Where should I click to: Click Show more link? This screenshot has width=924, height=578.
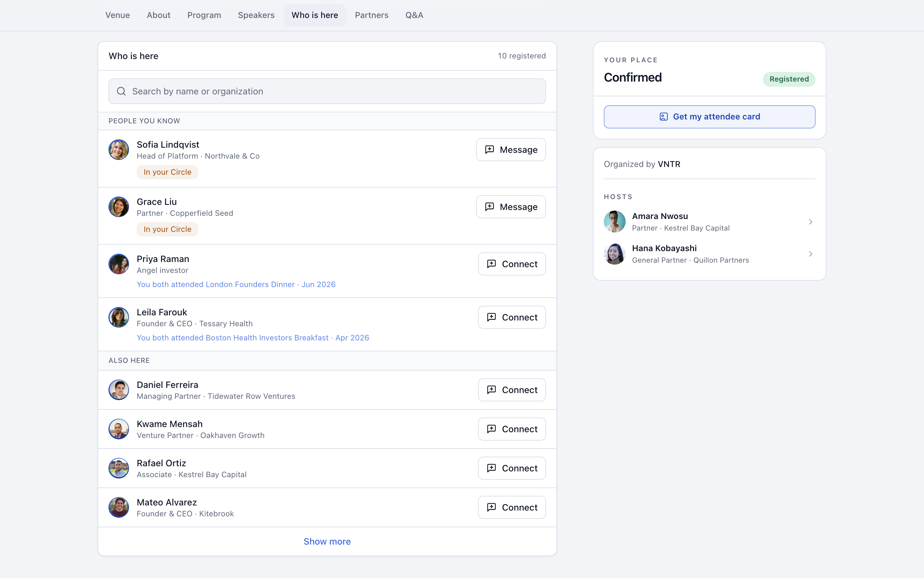click(327, 541)
